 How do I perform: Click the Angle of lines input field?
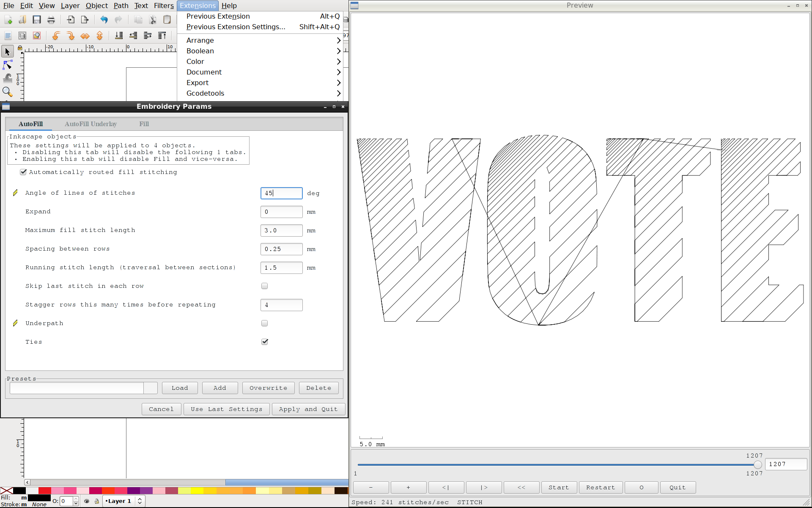coord(282,193)
